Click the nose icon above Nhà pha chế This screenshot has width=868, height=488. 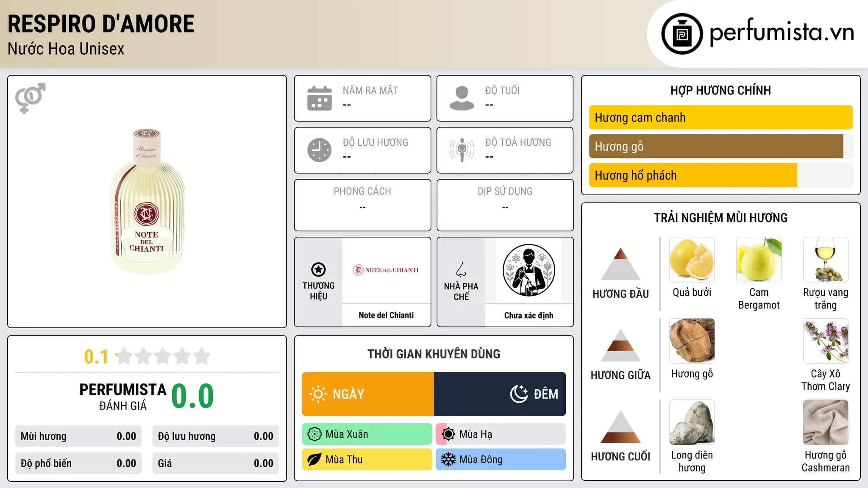pyautogui.click(x=461, y=269)
